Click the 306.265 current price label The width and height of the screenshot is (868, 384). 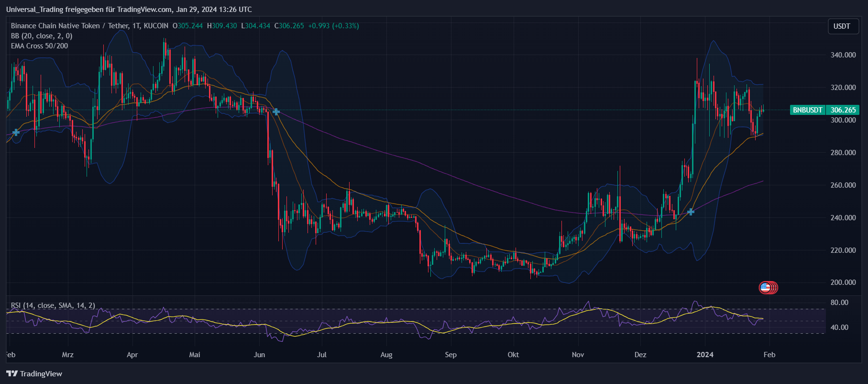(843, 110)
